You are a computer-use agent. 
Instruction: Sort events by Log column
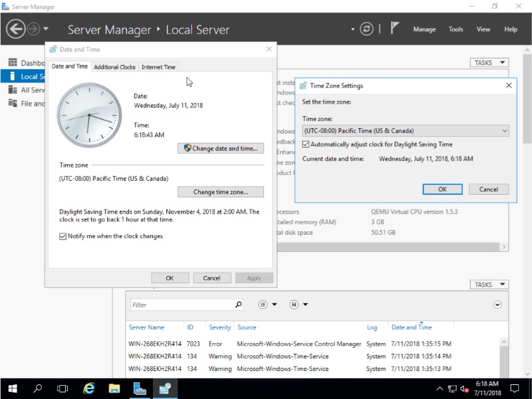(x=372, y=327)
